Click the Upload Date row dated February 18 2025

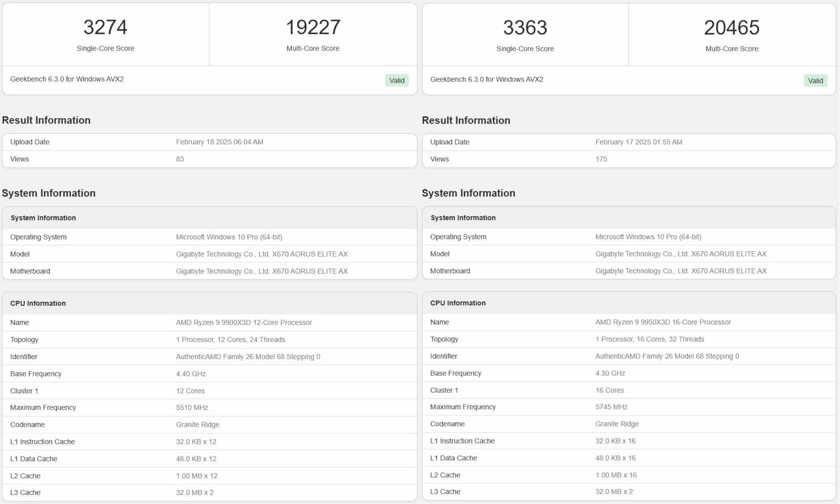219,142
